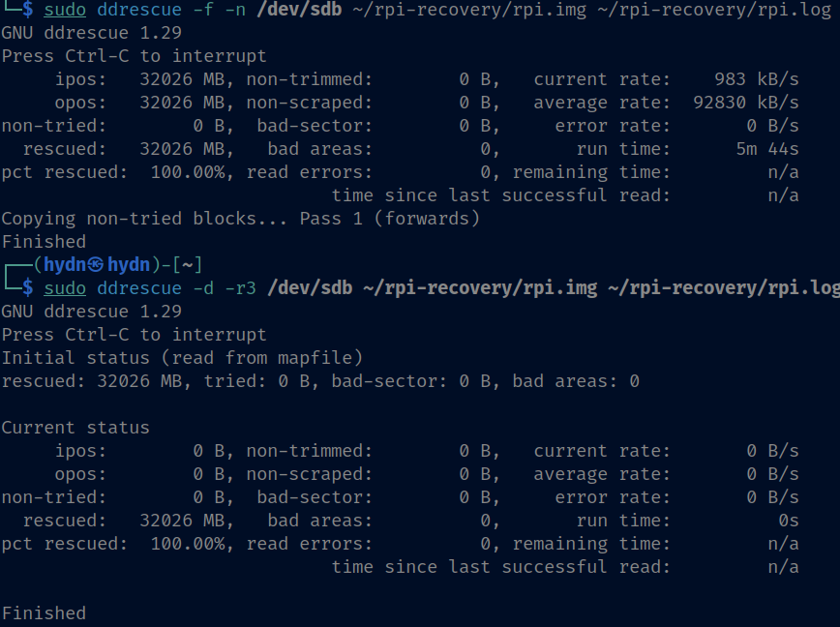
Task: Click the Kali symbol in the shell prompt
Action: point(95,265)
